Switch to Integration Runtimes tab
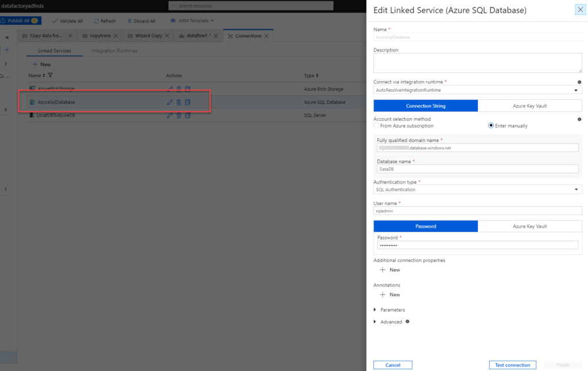The height and width of the screenshot is (371, 588). coord(114,51)
